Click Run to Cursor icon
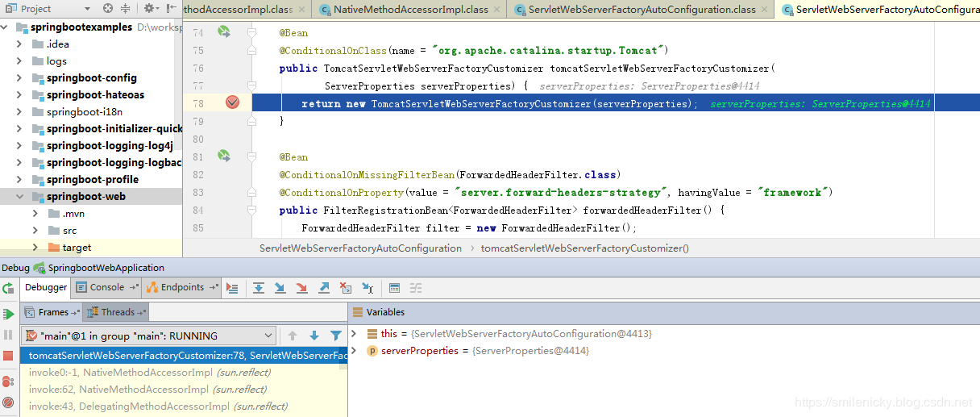The image size is (980, 417). pos(367,288)
